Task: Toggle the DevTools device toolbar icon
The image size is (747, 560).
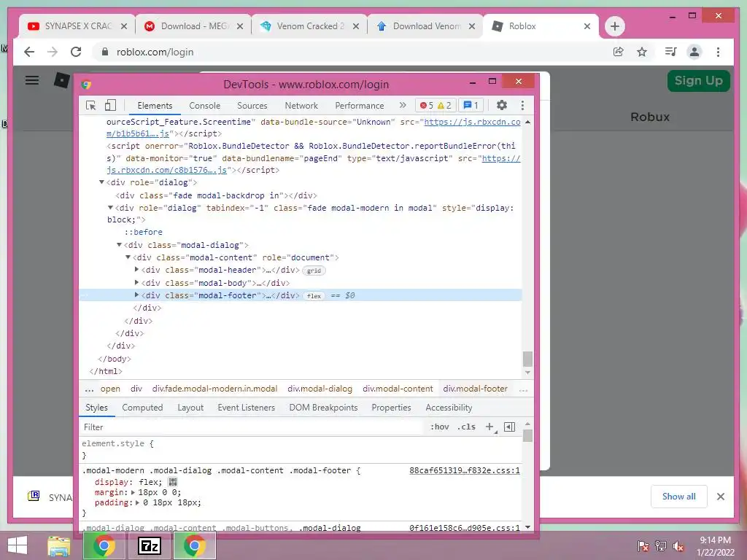Action: point(111,105)
